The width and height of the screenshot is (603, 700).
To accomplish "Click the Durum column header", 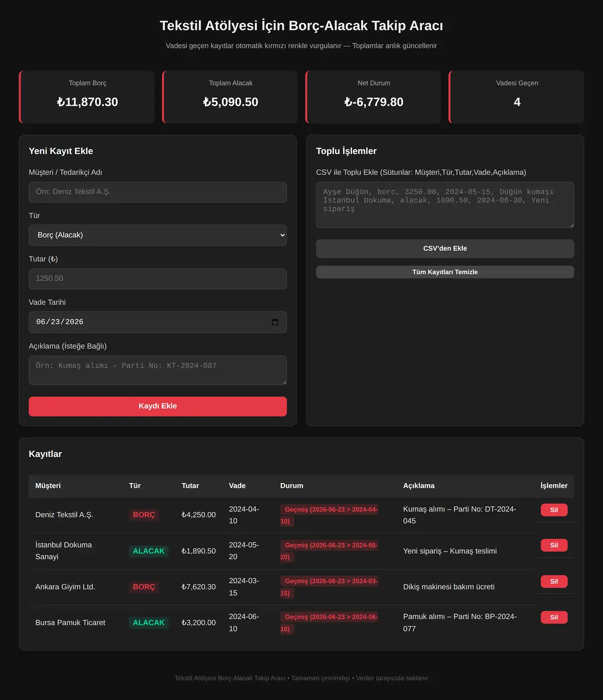I will click(292, 486).
